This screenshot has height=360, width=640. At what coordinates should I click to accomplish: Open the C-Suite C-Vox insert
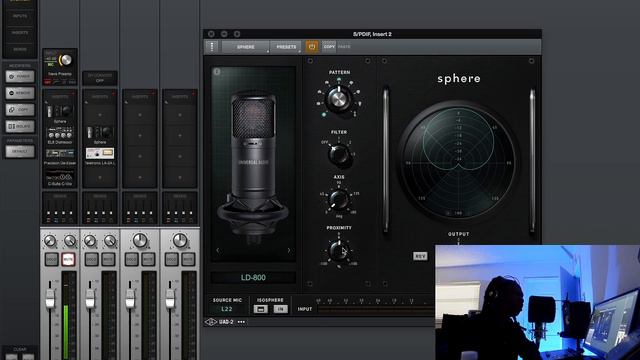[60, 178]
